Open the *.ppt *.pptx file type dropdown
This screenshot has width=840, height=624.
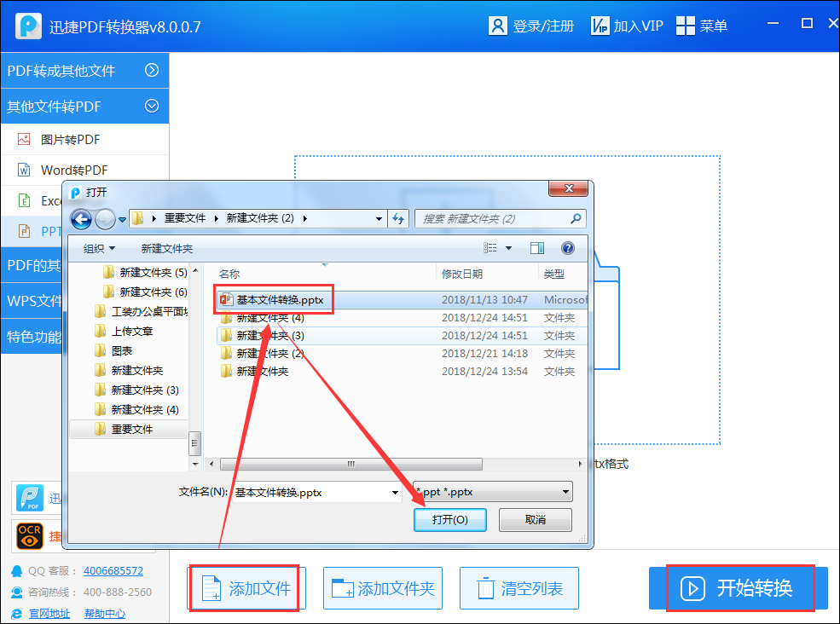point(565,492)
